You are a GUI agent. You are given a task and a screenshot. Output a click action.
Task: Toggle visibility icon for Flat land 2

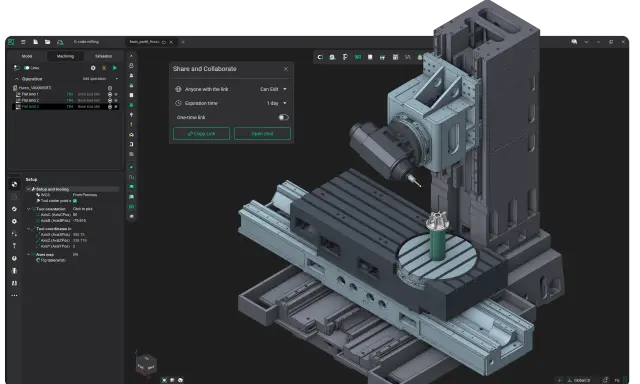click(x=110, y=100)
